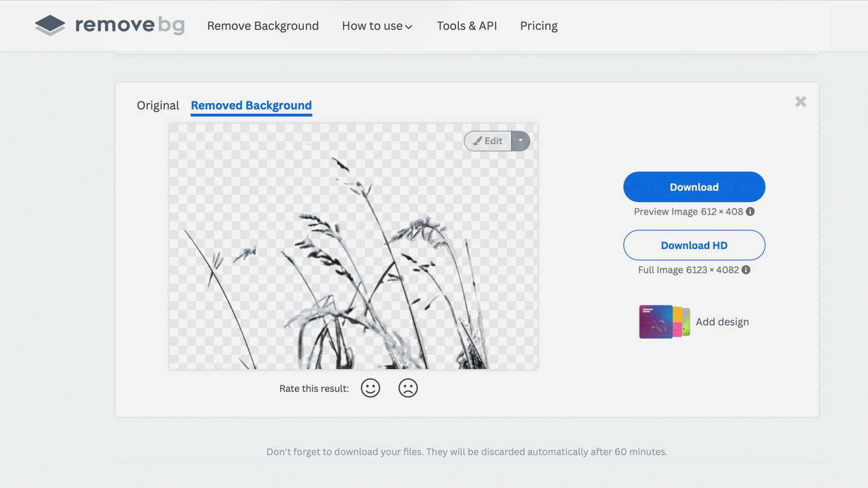Screen dimensions: 868x488
Task: Click the remove bg wordmark text
Action: click(130, 25)
